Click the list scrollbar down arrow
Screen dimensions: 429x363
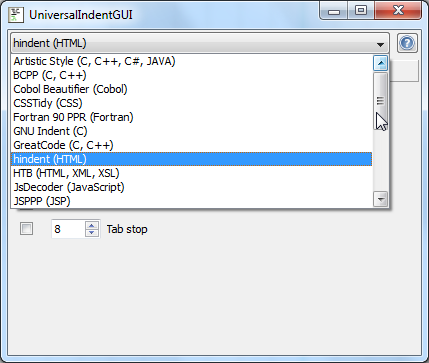point(380,199)
